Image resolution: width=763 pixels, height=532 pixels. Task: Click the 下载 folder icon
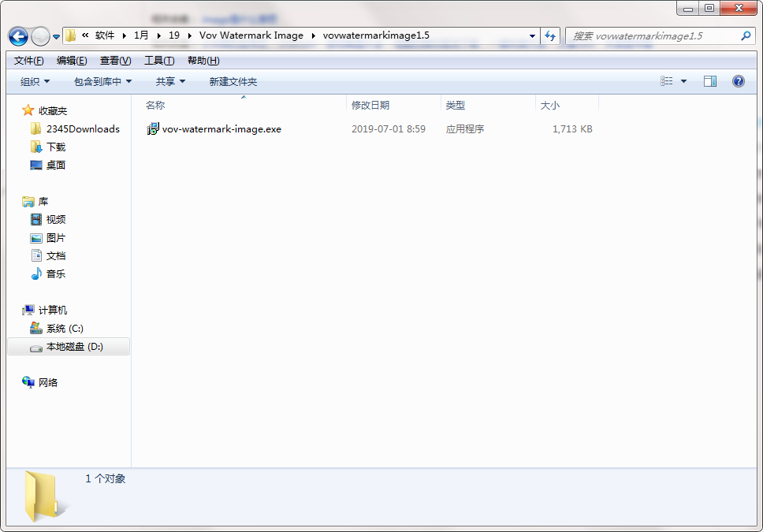(x=36, y=147)
